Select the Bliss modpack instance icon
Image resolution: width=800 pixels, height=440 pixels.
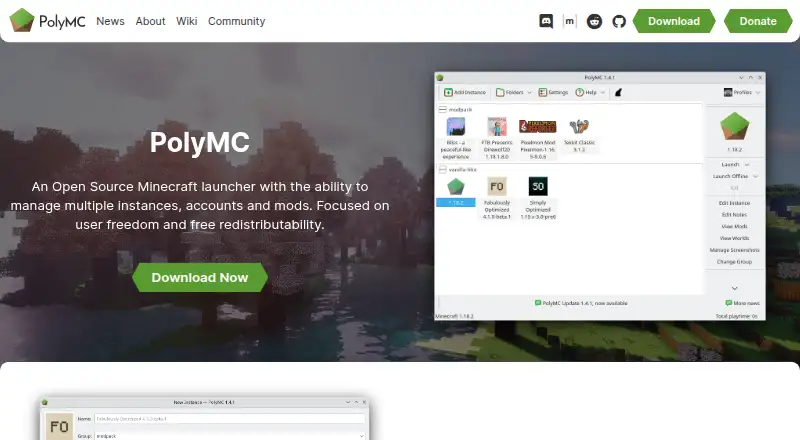456,127
